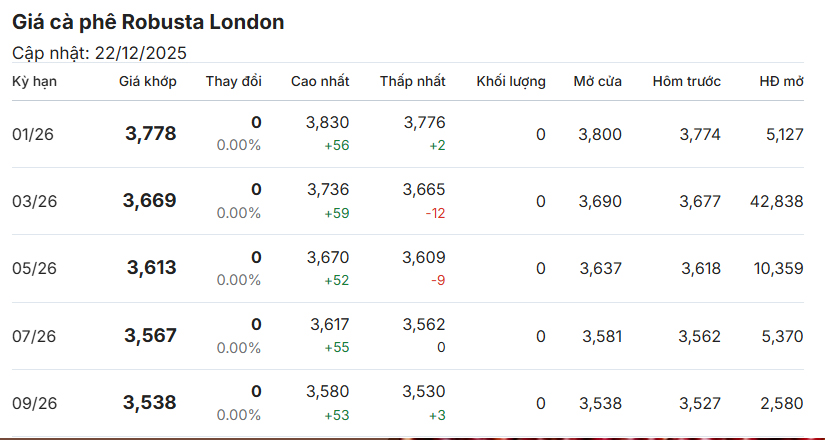Image resolution: width=825 pixels, height=440 pixels.
Task: Click the 'Thấp nhất' column header
Action: (412, 81)
